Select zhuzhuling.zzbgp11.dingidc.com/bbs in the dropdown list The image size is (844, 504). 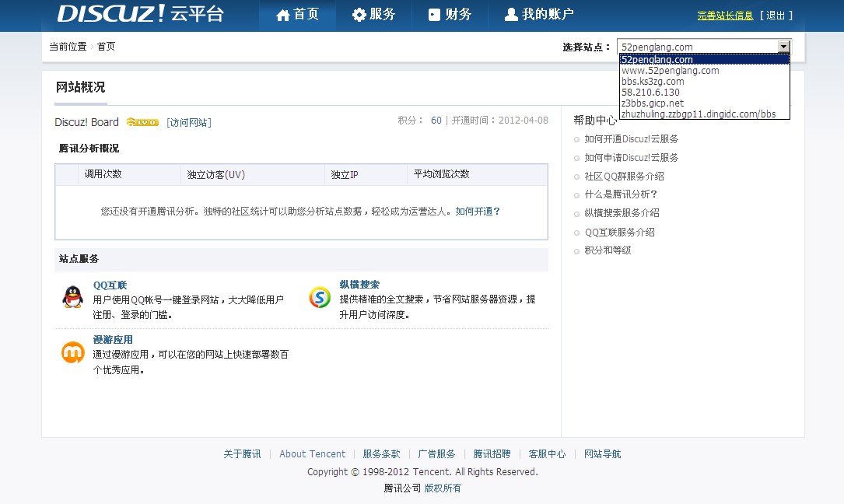coord(705,114)
